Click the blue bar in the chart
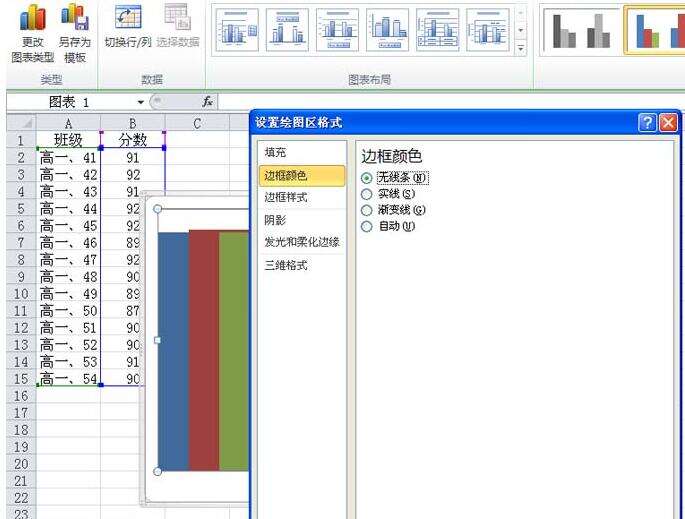Image resolution: width=685 pixels, height=519 pixels. (173, 352)
